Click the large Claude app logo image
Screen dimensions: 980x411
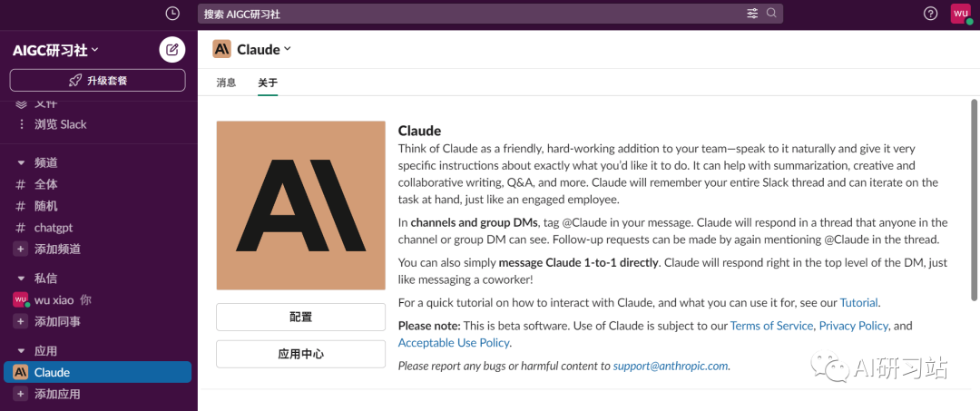click(300, 205)
